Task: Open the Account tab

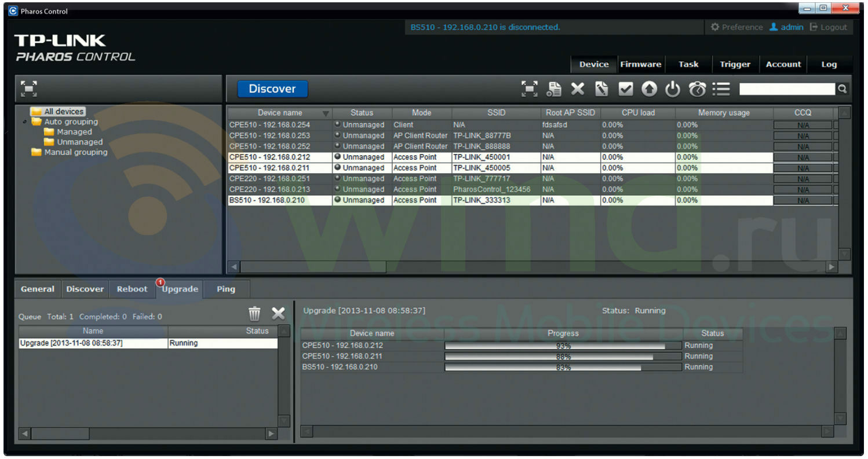Action: coord(783,64)
